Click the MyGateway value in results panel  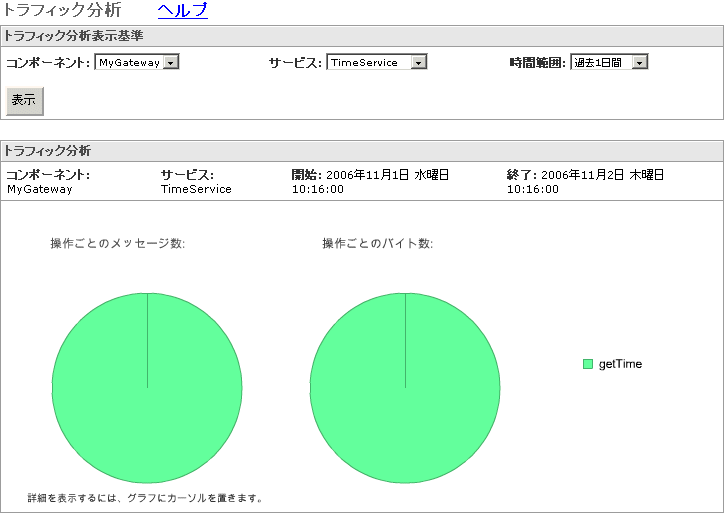coord(40,189)
